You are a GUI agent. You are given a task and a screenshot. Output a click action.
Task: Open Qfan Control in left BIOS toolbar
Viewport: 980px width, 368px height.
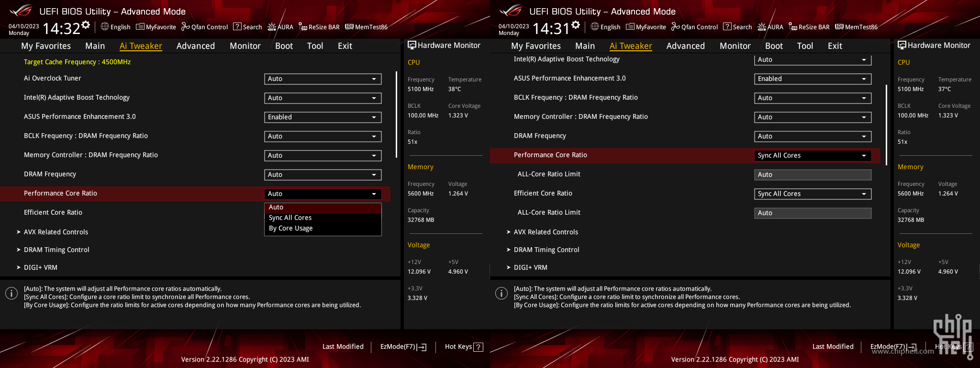coord(204,27)
